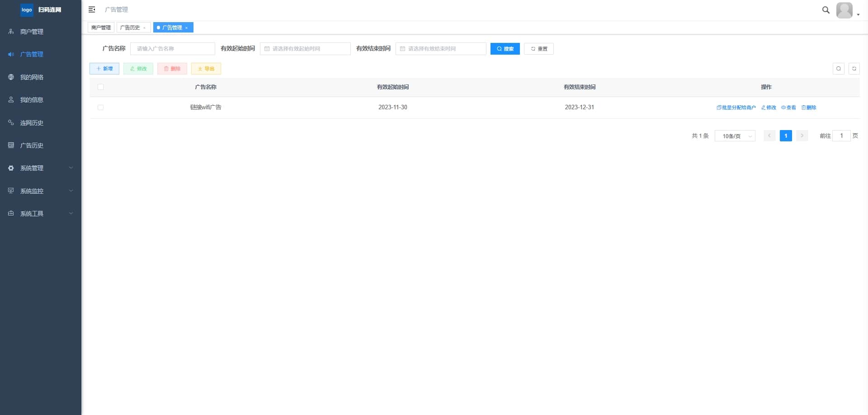Screen dimensions: 868x415
Task: Click the 删除 link in the 链接wifi广告 row
Action: [809, 107]
